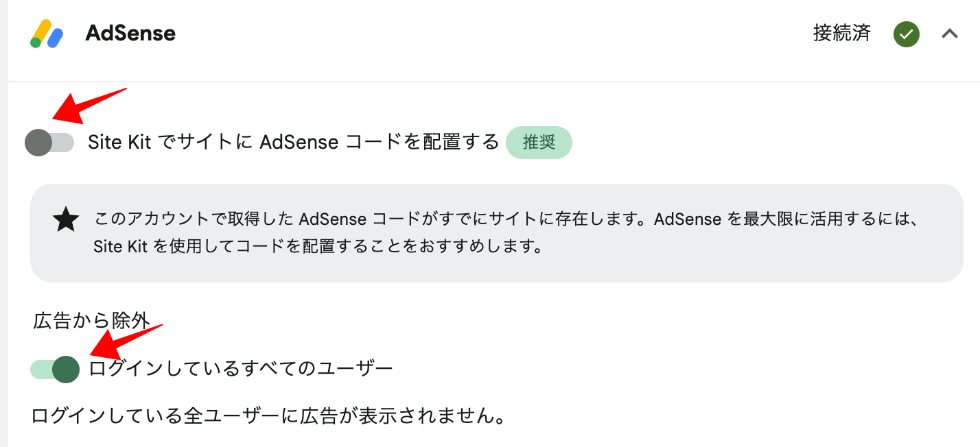Click the AdSense logo icon

point(45,32)
